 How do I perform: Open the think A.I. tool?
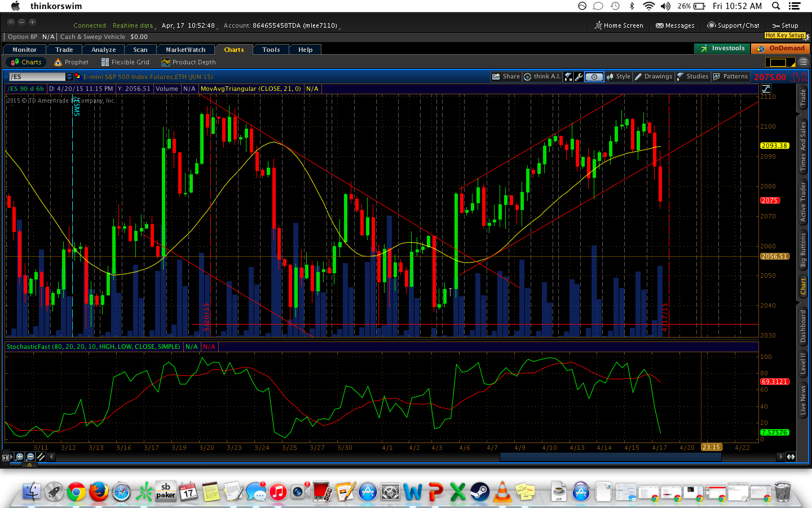(x=542, y=77)
